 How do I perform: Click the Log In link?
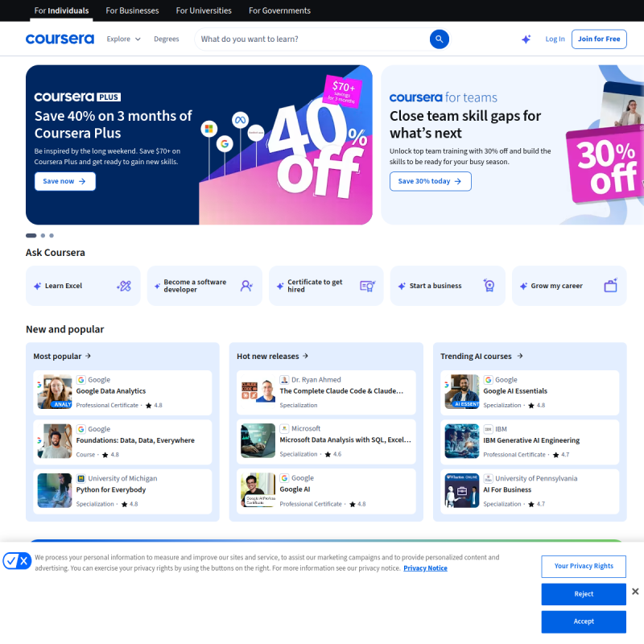click(x=555, y=39)
